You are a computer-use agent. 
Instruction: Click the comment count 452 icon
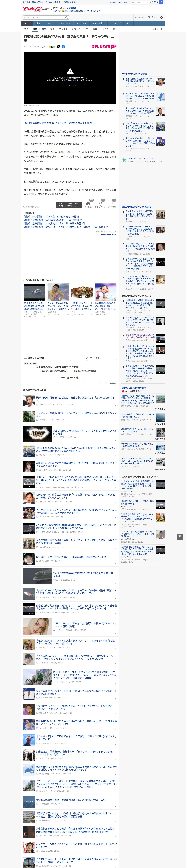point(45,47)
